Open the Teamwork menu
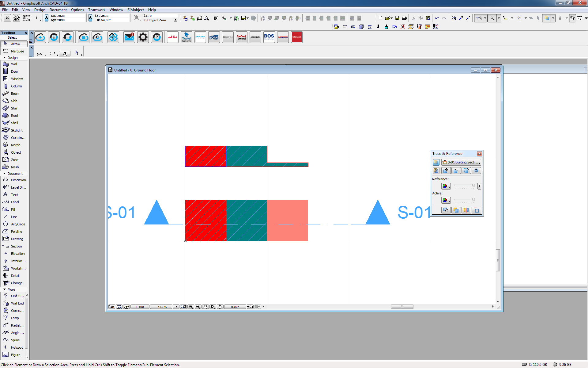The image size is (588, 368). point(96,10)
